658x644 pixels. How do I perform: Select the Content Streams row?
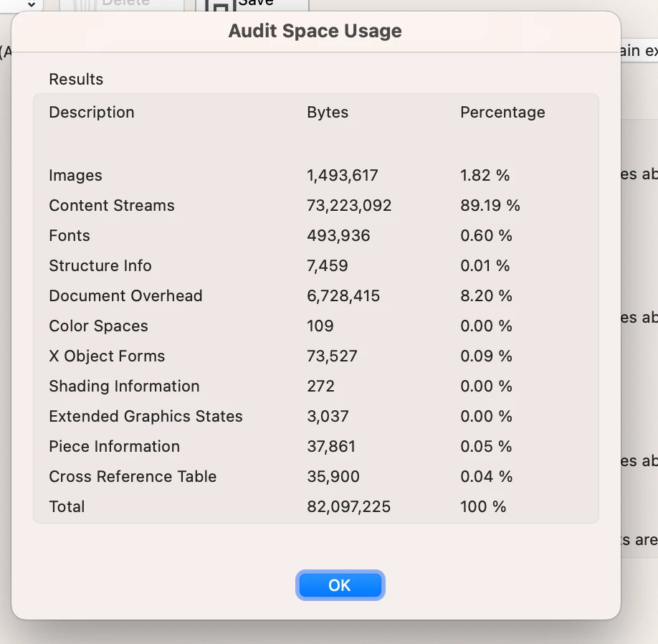[316, 205]
